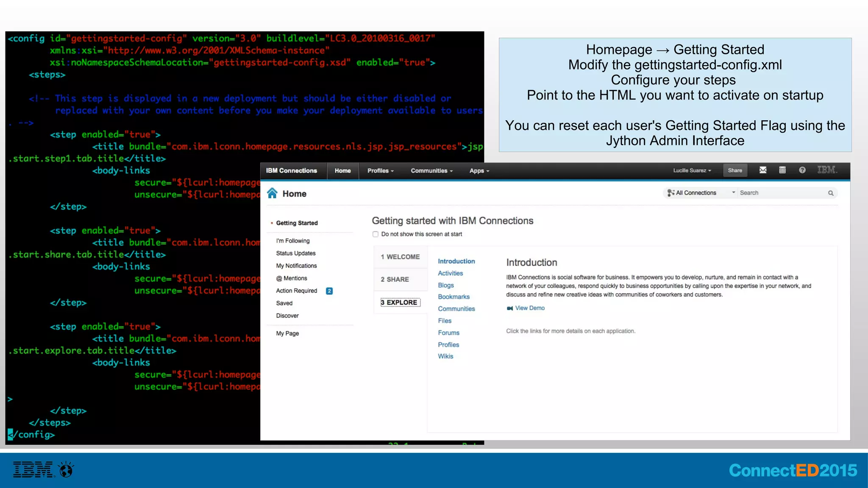Click the opening <steps> tag in terminal
868x488 pixels.
[x=47, y=75]
